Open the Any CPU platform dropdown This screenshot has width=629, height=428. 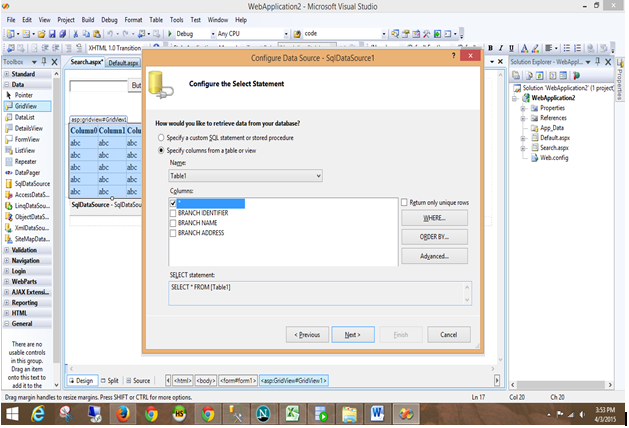[286, 34]
